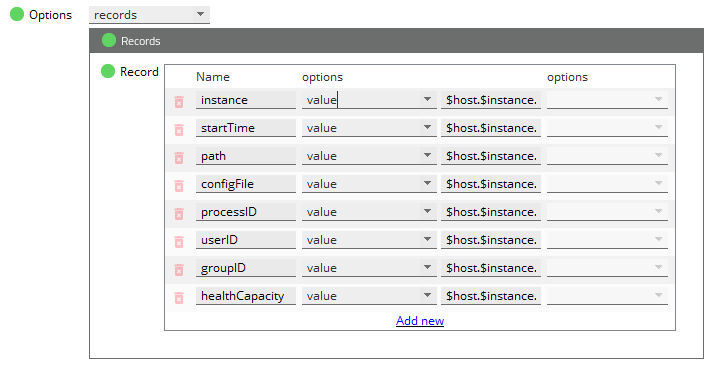Screen dimensions: 717x368
Task: Open the records Options dropdown
Action: pyautogui.click(x=149, y=15)
